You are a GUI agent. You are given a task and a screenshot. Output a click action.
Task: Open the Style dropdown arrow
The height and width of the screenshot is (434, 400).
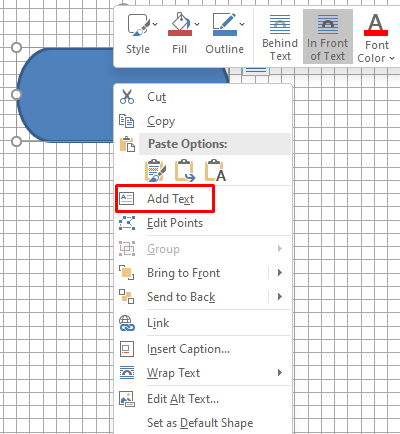155,24
